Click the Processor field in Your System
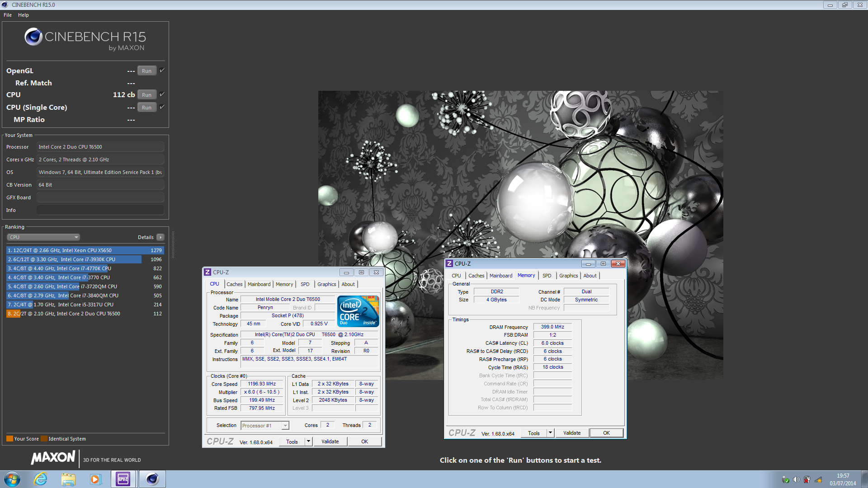Viewport: 868px width, 488px height. (100, 147)
